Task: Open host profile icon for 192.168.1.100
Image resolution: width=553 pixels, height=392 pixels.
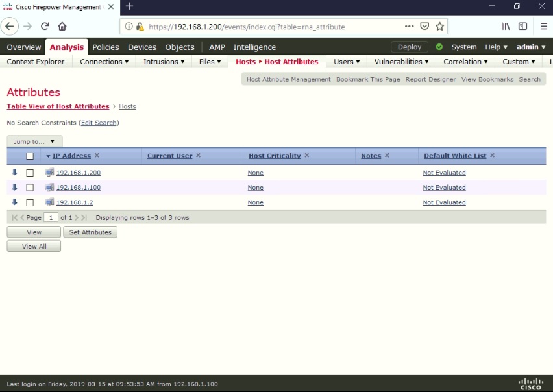Action: tap(50, 187)
